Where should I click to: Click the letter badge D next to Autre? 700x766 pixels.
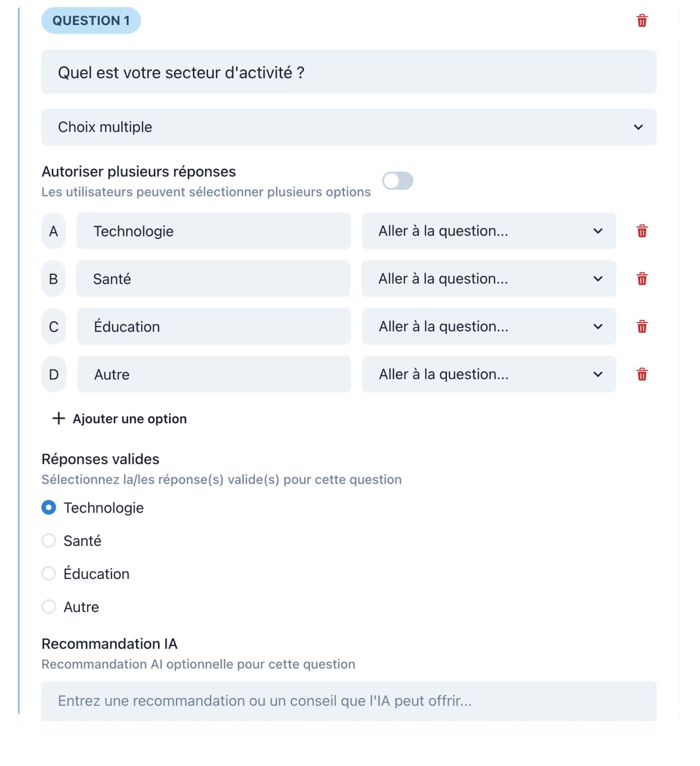tap(54, 374)
